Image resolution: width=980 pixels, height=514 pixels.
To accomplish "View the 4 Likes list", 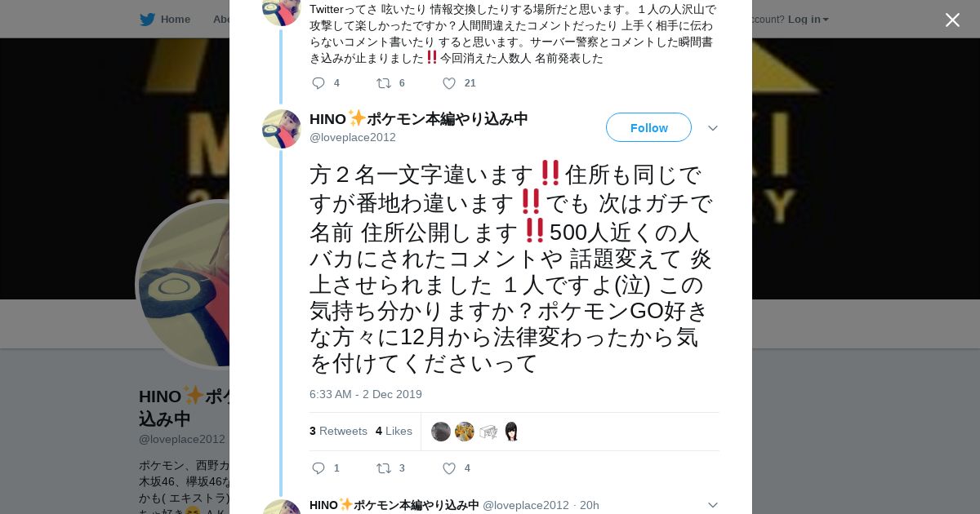I will pos(394,431).
